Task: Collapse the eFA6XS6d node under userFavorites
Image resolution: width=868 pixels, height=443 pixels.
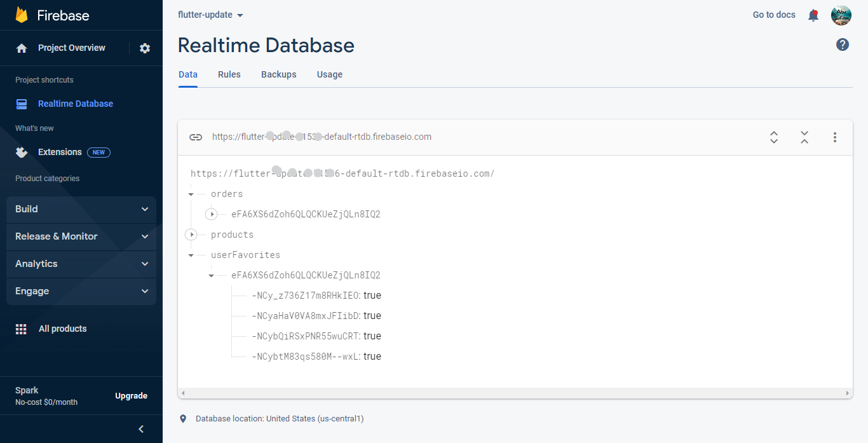Action: pos(212,276)
